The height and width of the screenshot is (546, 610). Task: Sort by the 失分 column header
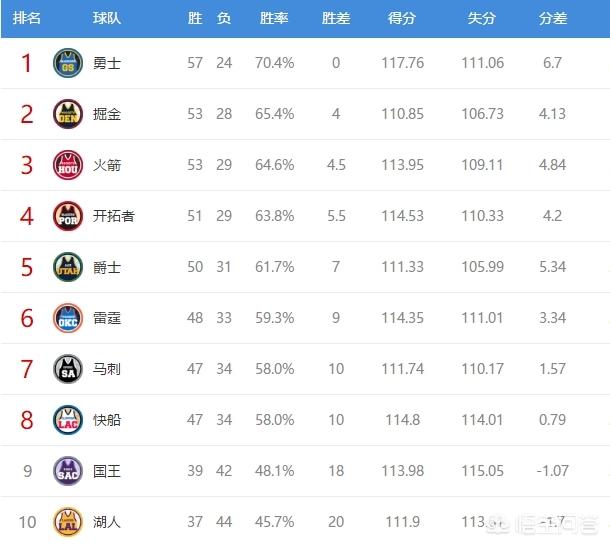[x=482, y=18]
